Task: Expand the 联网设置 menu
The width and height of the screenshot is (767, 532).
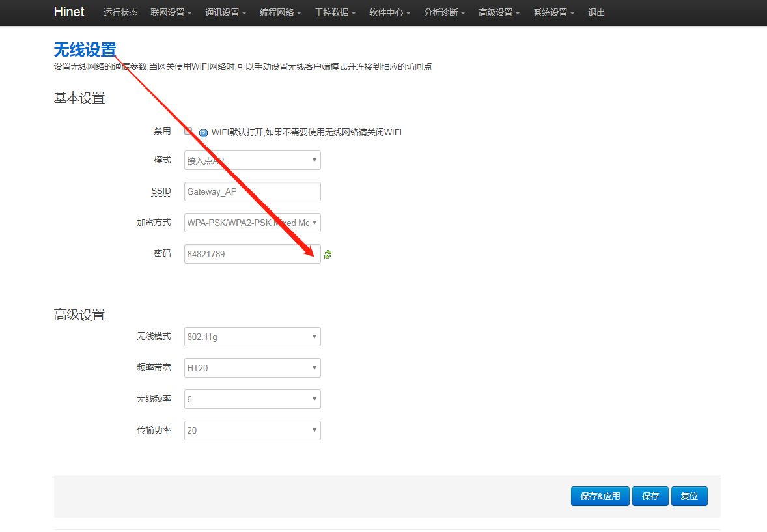Action: click(171, 12)
